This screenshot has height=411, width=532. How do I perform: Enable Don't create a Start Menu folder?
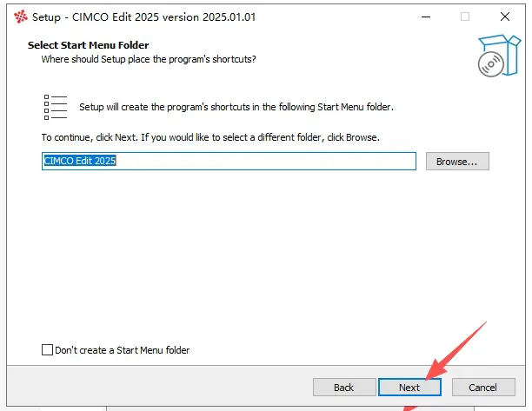click(47, 349)
